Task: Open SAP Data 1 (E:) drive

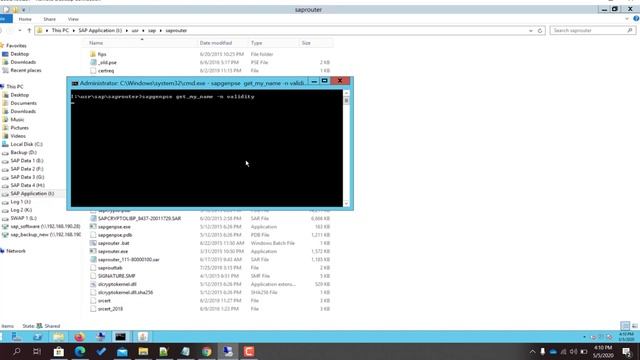Action: click(27, 161)
